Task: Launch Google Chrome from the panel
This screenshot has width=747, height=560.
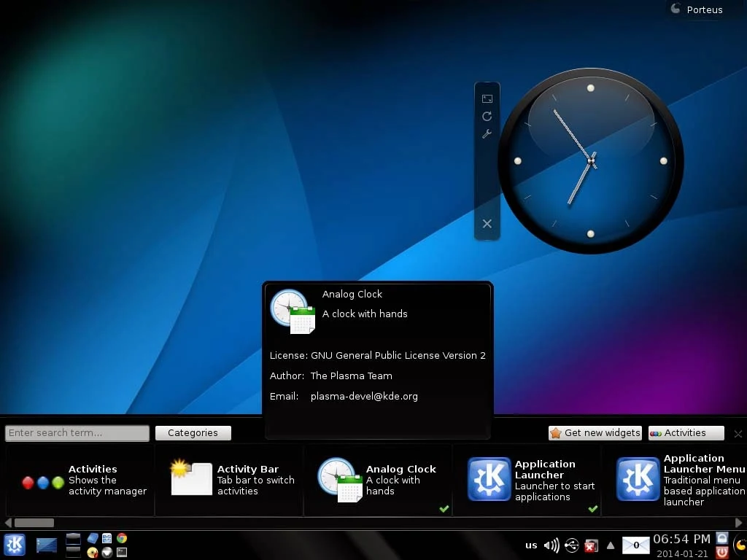Action: (122, 538)
